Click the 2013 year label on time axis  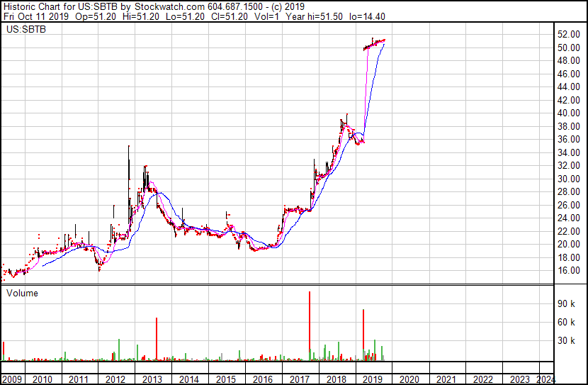152,379
